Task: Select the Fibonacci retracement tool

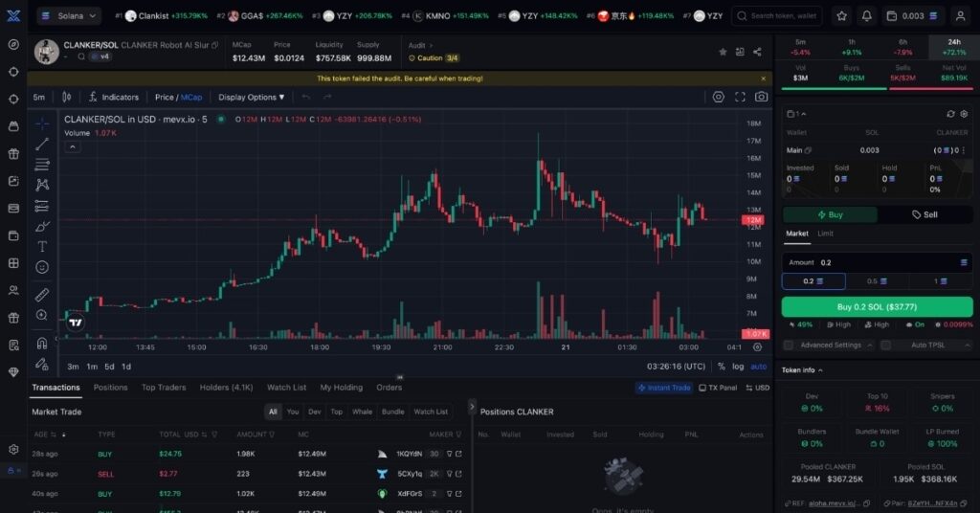Action: tap(42, 165)
